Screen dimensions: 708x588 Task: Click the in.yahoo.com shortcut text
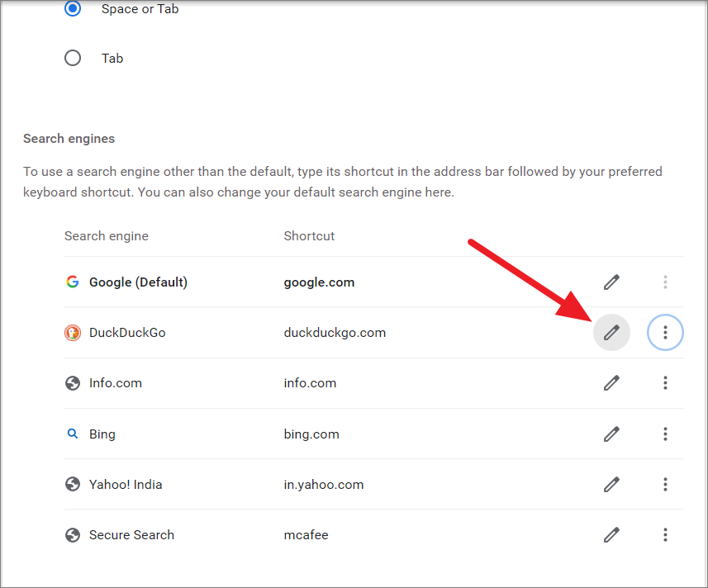(324, 485)
